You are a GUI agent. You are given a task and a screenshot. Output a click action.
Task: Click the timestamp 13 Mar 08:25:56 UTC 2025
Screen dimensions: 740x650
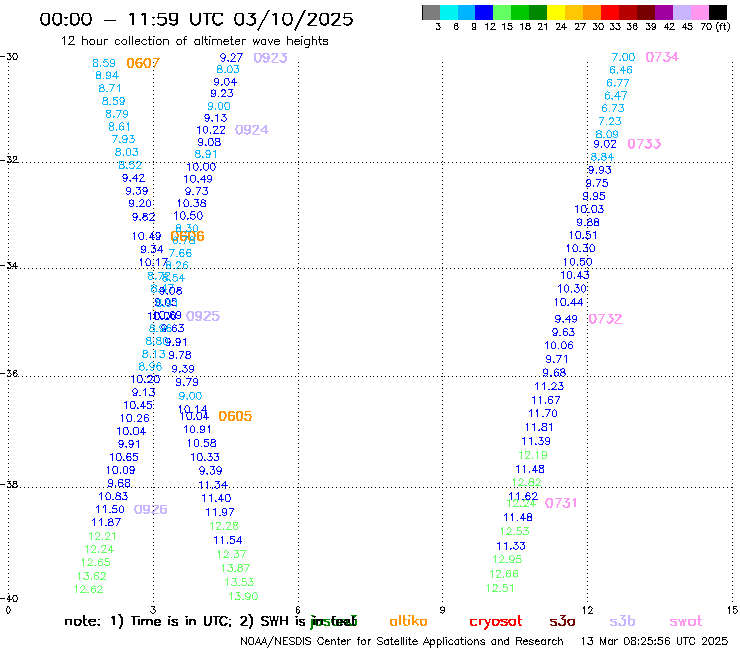[x=654, y=641]
